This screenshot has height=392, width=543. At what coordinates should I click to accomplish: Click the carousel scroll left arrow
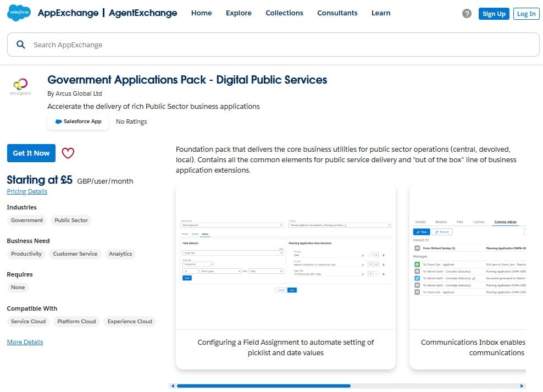(173, 386)
